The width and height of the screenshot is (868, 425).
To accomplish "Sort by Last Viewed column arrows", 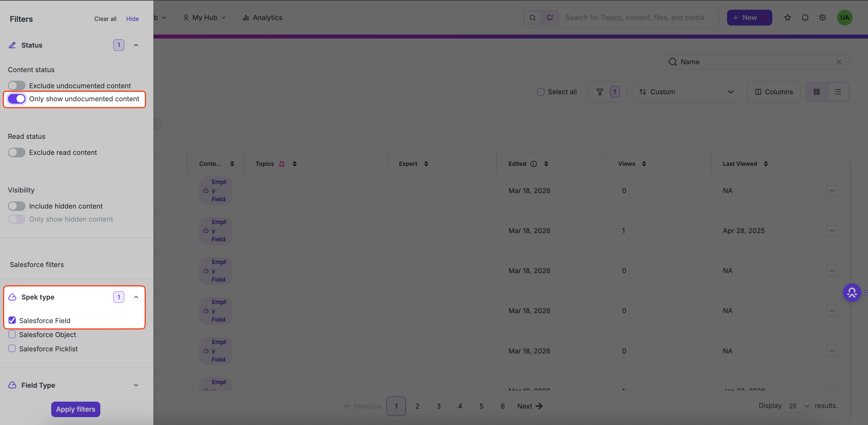I will click(766, 164).
